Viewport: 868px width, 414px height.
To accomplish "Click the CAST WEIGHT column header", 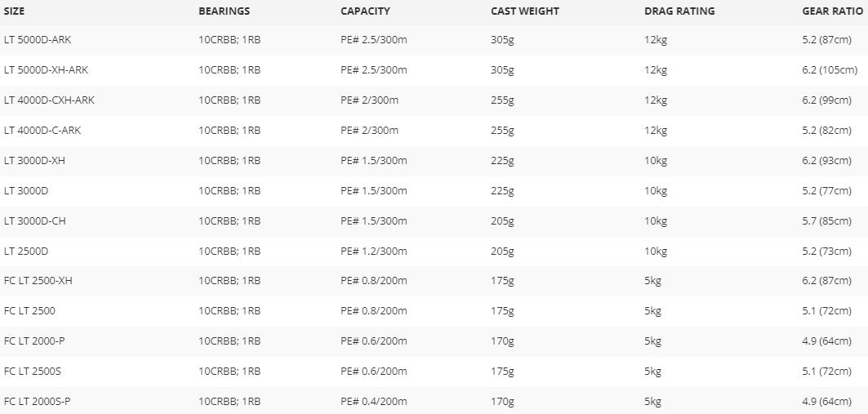I will tap(525, 11).
